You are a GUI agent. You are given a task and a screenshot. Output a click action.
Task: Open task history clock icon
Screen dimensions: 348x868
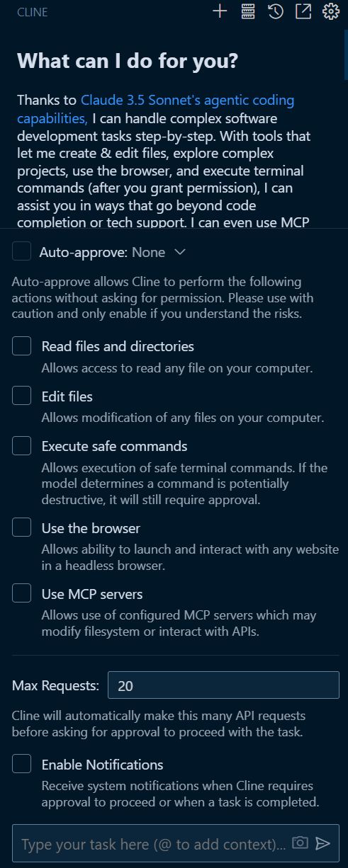[276, 11]
